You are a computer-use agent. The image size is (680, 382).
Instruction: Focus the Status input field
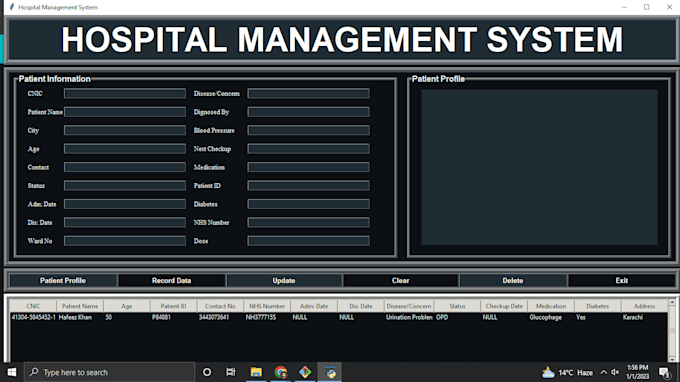coord(125,186)
